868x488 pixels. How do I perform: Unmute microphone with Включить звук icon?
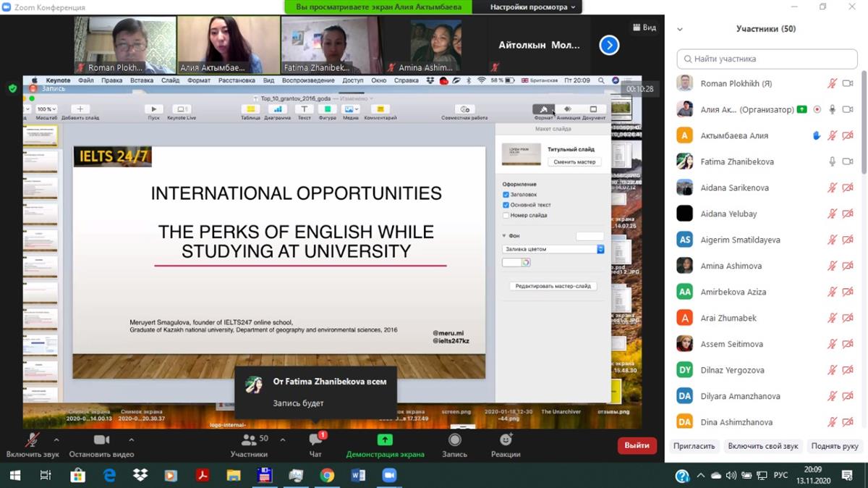(x=32, y=440)
